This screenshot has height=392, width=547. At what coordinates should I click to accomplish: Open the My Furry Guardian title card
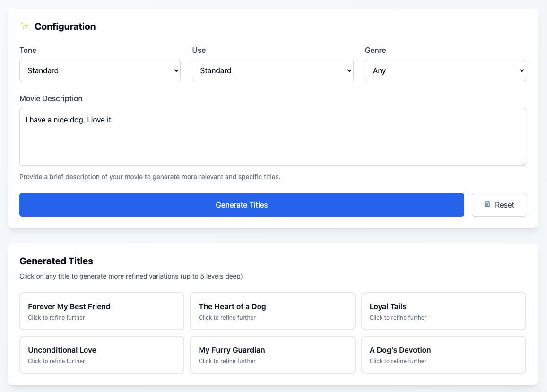click(x=272, y=355)
